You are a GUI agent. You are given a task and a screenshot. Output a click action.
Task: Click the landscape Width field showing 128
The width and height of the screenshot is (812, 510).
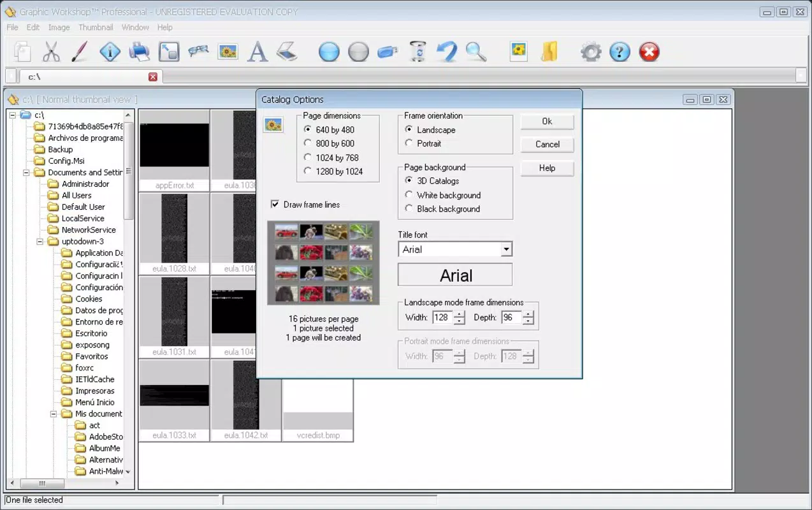pyautogui.click(x=442, y=317)
